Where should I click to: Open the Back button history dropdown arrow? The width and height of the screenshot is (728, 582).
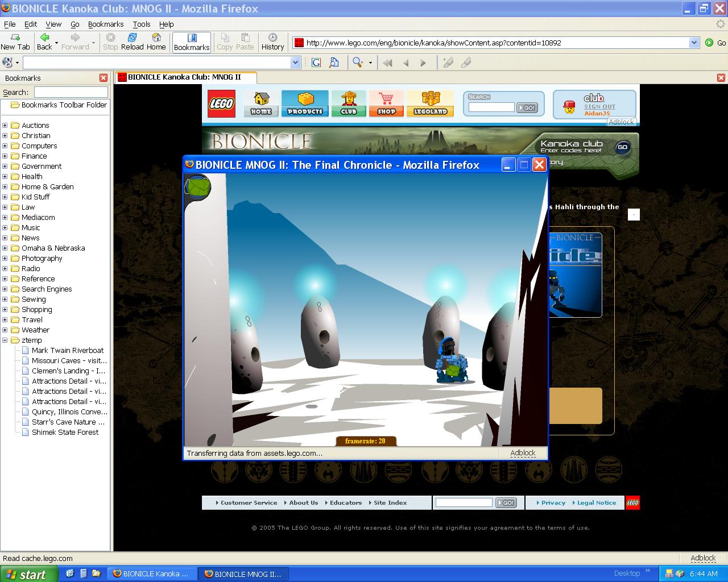coord(56,43)
